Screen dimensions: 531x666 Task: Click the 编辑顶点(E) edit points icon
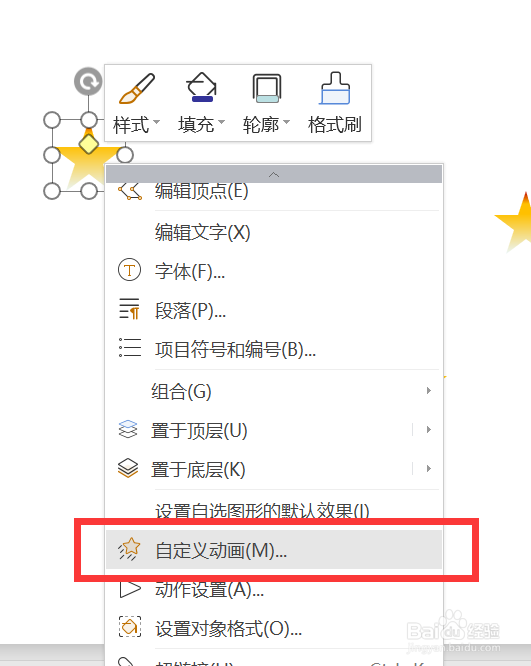pos(130,192)
